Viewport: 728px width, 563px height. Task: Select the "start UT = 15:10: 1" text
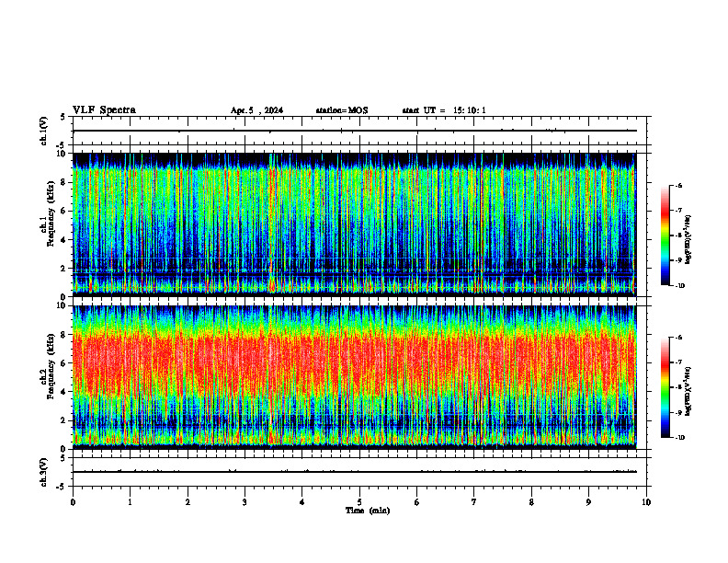[444, 110]
